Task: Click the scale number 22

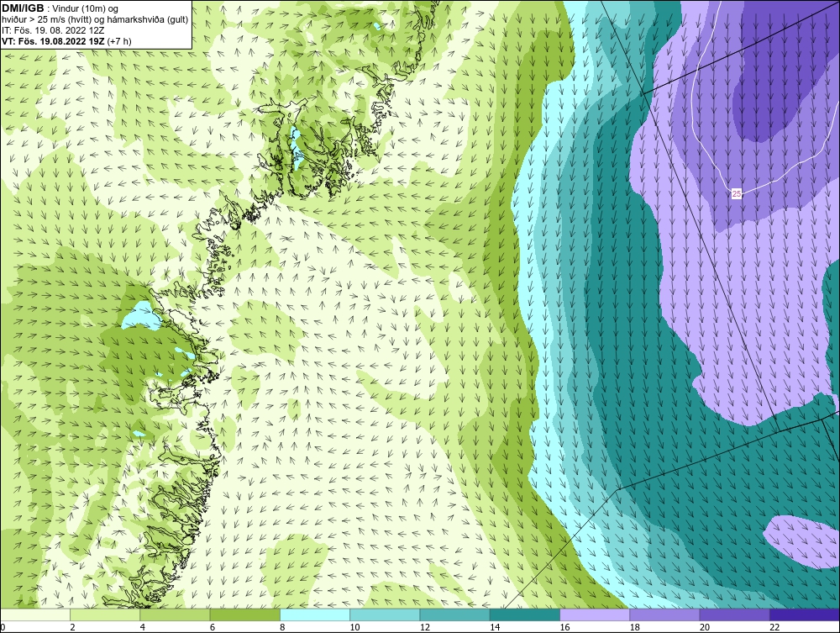Action: point(774,628)
